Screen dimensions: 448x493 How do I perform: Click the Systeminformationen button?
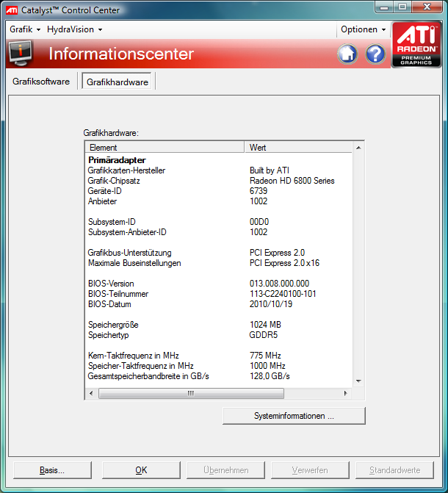[294, 416]
